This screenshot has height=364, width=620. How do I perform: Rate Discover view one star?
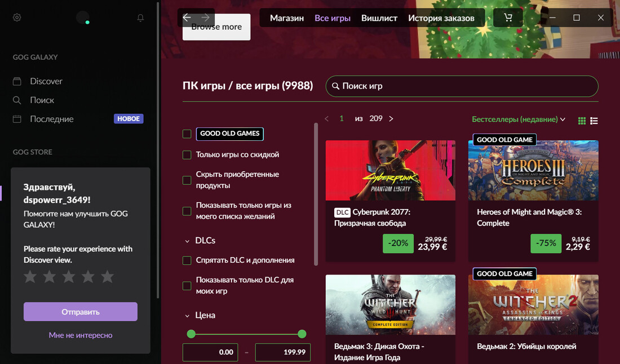coord(30,277)
